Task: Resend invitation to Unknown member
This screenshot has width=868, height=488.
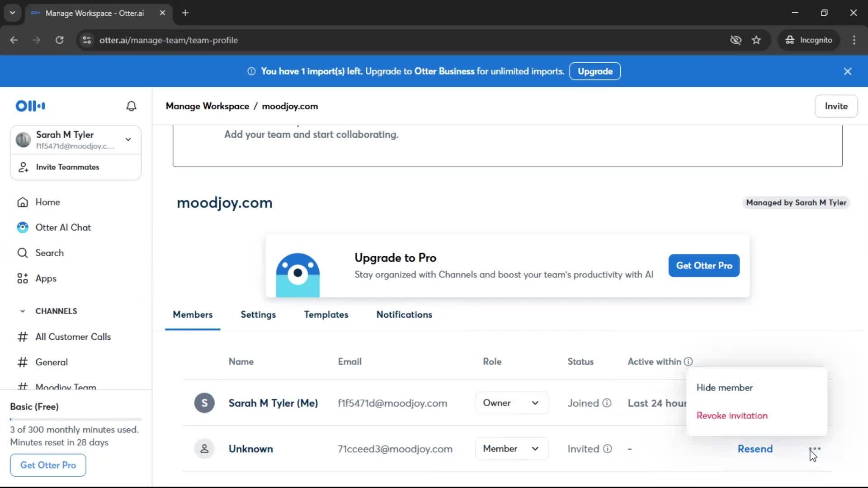Action: pyautogui.click(x=755, y=449)
